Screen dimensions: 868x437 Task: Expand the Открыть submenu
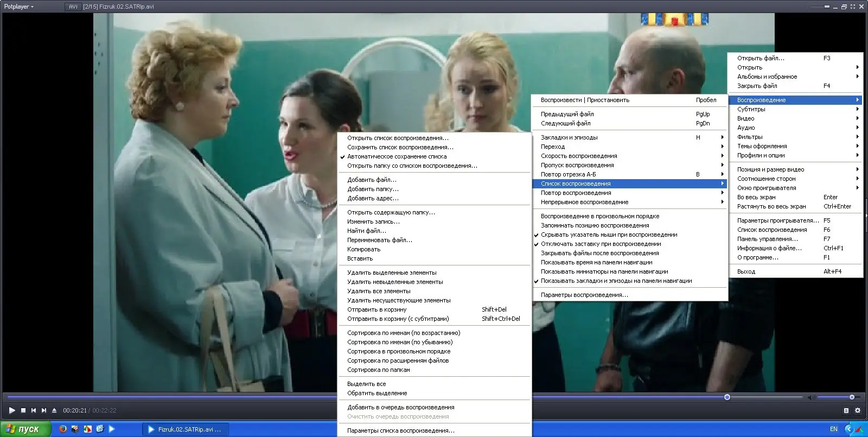pyautogui.click(x=795, y=67)
